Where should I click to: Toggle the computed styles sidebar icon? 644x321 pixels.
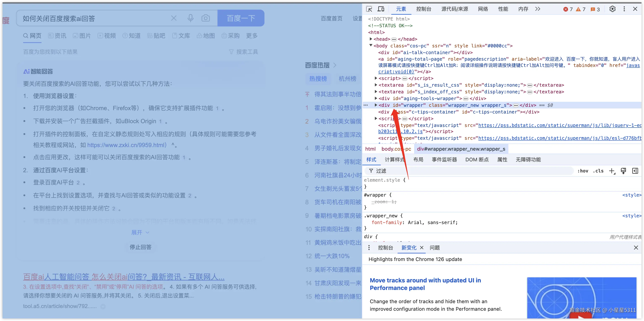pyautogui.click(x=635, y=171)
